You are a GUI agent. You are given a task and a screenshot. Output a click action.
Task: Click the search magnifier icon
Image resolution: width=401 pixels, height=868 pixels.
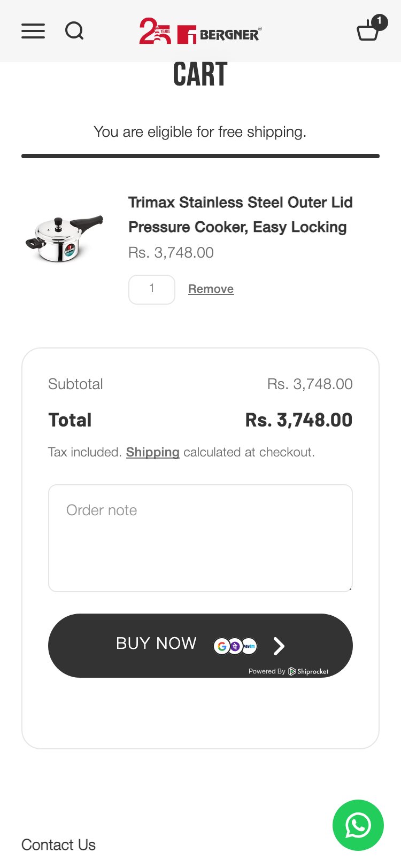click(74, 31)
